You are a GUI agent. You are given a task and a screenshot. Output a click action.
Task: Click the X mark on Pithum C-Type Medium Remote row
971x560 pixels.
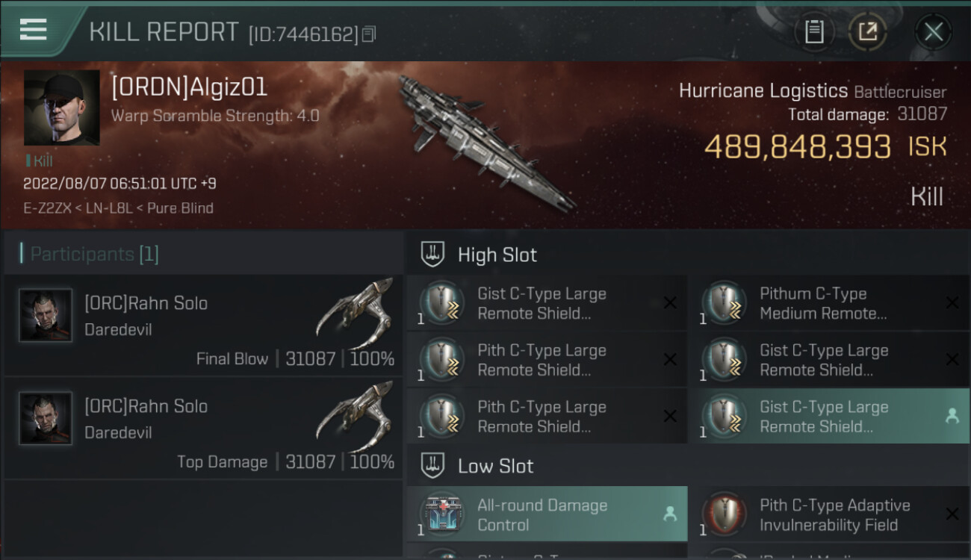pyautogui.click(x=952, y=302)
